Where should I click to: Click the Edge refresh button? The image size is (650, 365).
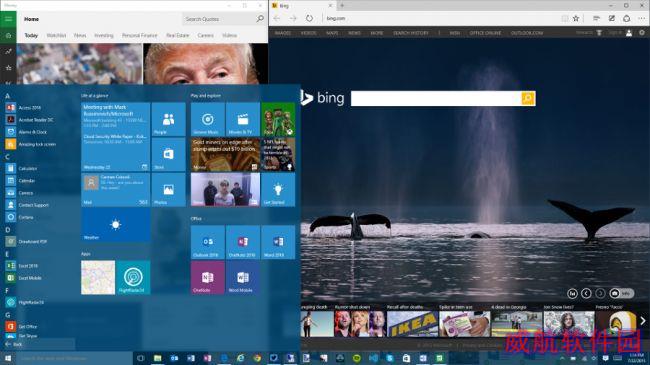click(x=309, y=18)
